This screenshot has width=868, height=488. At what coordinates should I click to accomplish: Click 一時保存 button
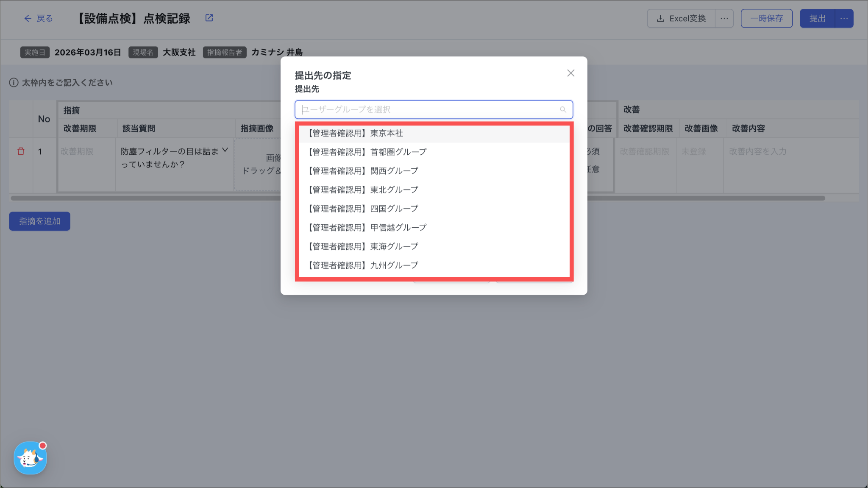(x=766, y=18)
